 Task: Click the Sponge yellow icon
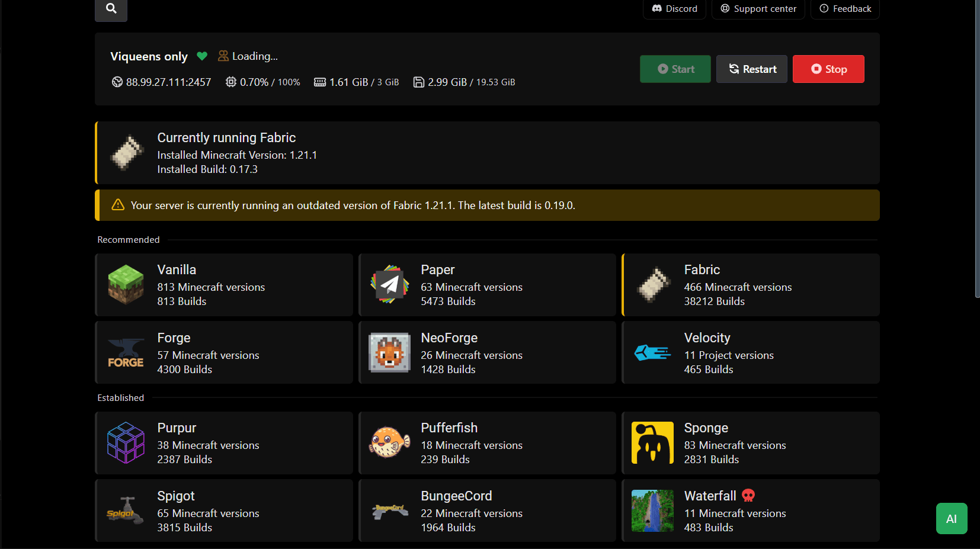pos(652,442)
